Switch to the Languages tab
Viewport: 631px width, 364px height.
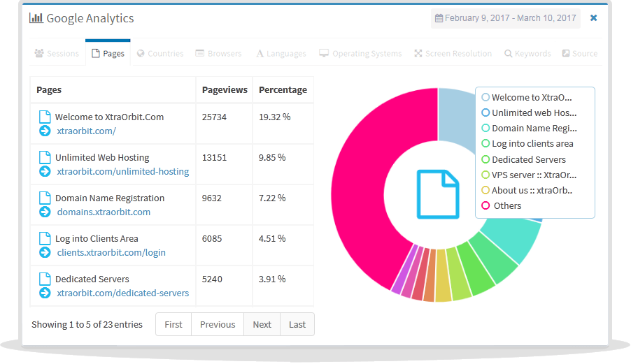click(x=281, y=53)
